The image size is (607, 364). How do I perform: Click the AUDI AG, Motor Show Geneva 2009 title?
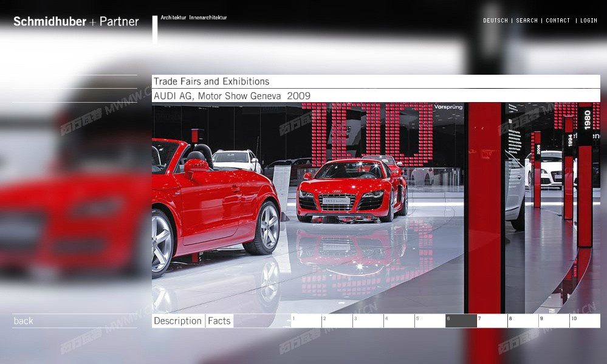click(232, 95)
